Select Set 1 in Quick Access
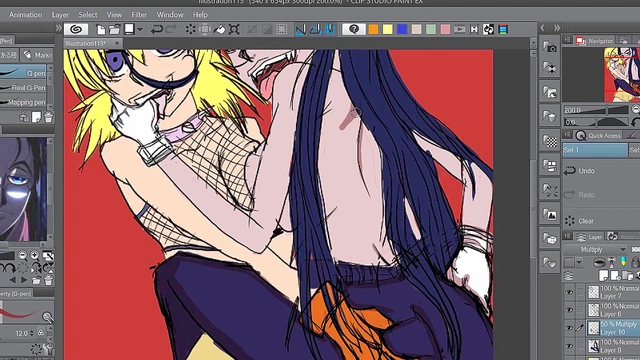Image resolution: width=640 pixels, height=360 pixels. [595, 150]
